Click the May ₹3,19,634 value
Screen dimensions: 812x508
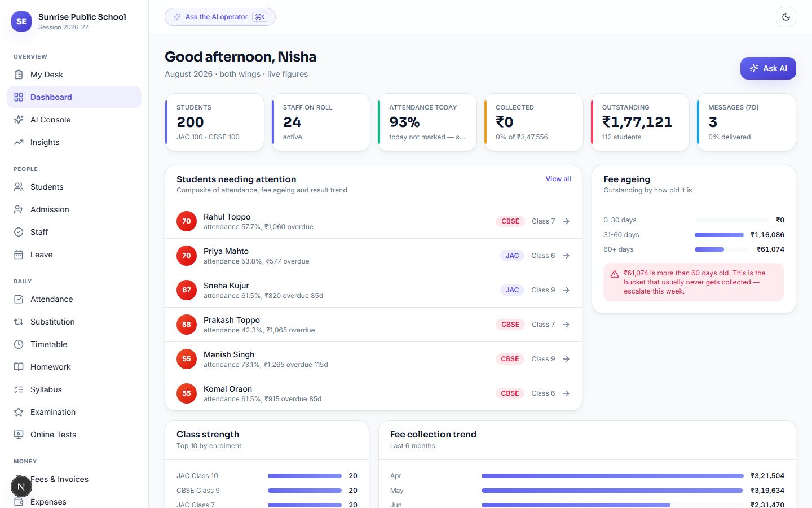coord(767,491)
